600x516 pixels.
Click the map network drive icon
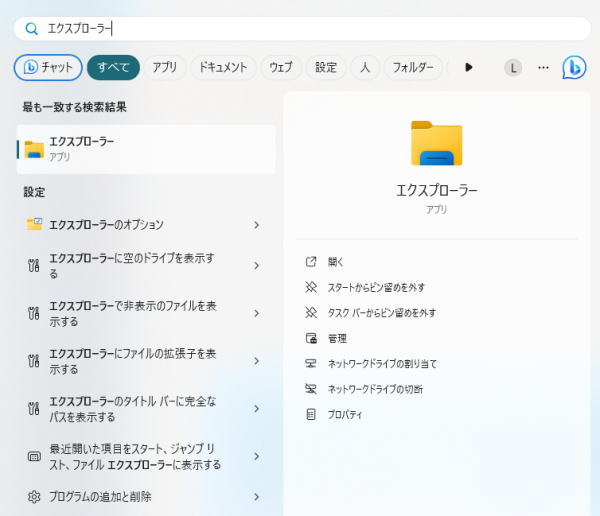tap(311, 363)
